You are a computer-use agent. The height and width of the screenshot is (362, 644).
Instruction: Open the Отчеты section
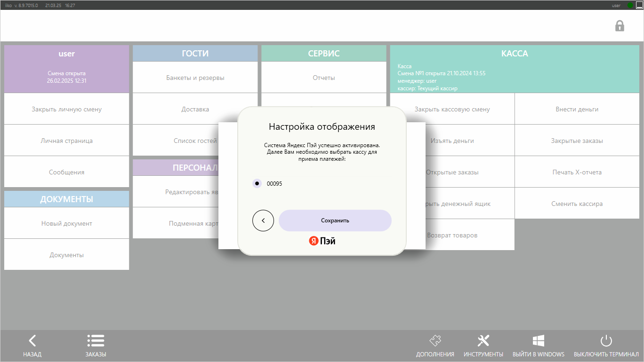323,78
